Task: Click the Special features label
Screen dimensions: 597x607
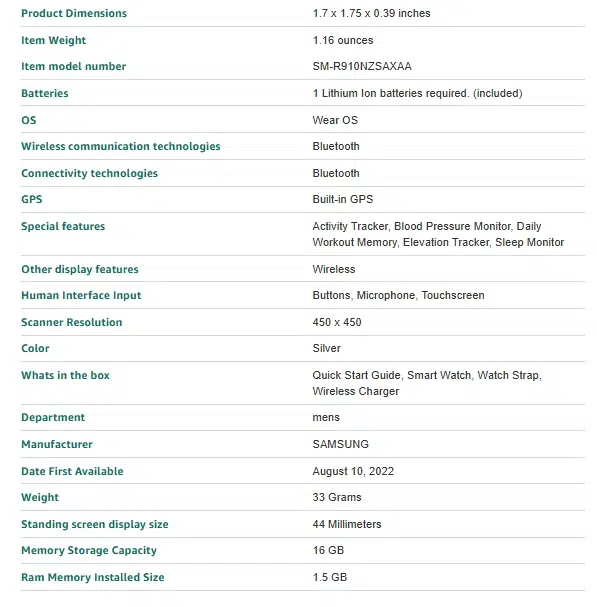Action: (x=63, y=226)
